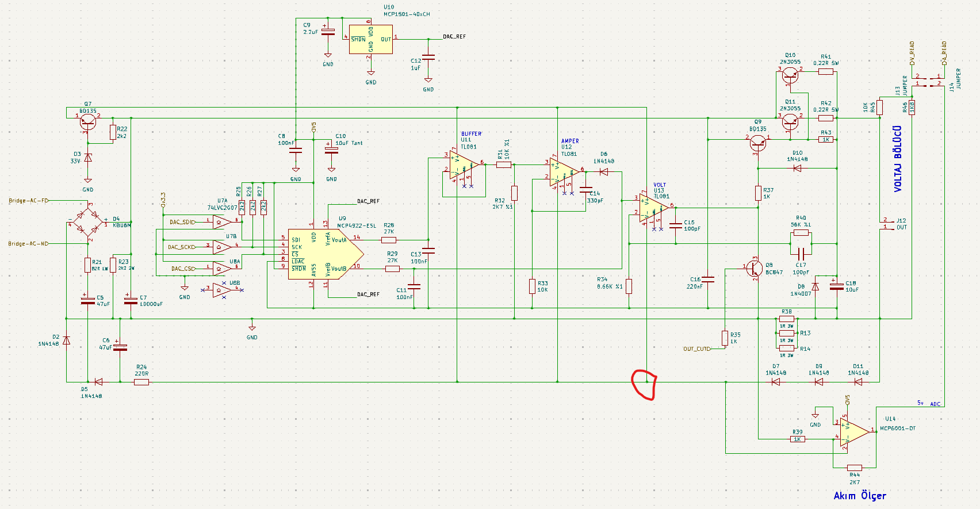Click the Bridge-AC-FD net label
This screenshot has height=509, width=980.
coord(28,200)
